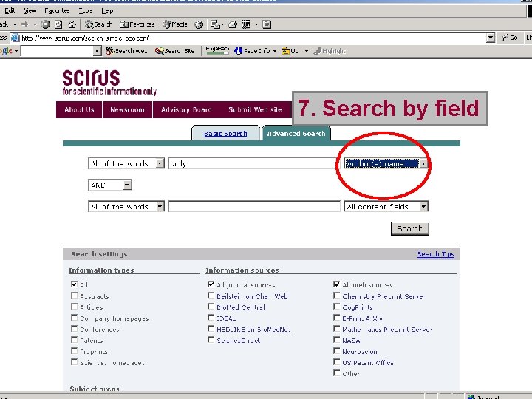Click the Discuss toolbar icon

pos(267,24)
